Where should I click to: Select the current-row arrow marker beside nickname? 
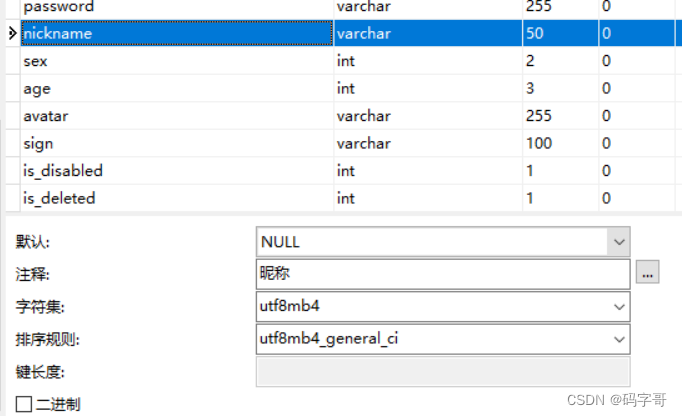[12, 33]
